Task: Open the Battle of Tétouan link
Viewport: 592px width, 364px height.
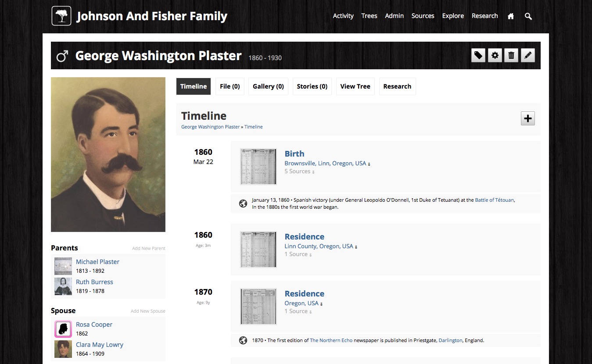Action: click(495, 200)
